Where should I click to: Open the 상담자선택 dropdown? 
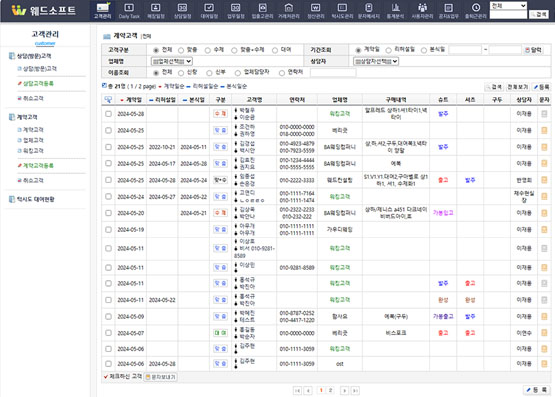tap(376, 61)
